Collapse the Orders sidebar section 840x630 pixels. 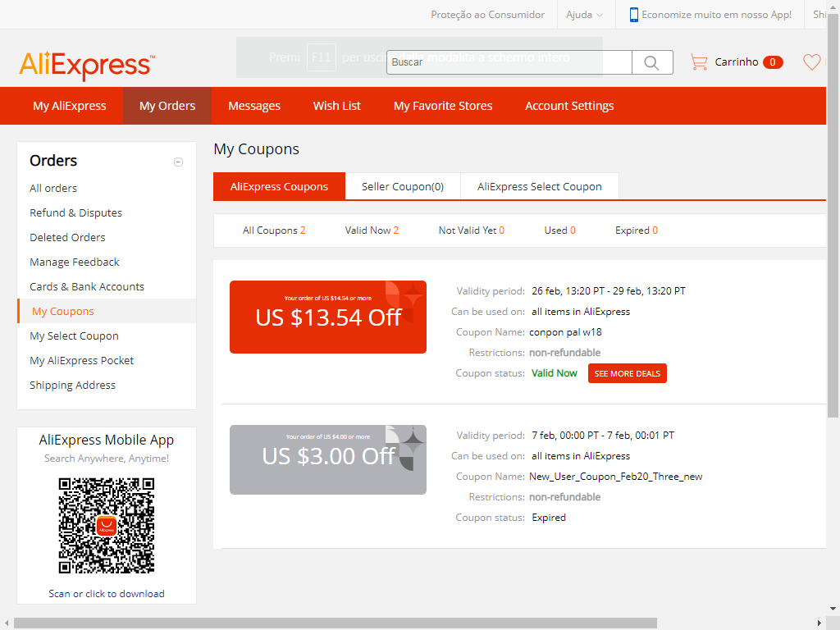pos(178,162)
